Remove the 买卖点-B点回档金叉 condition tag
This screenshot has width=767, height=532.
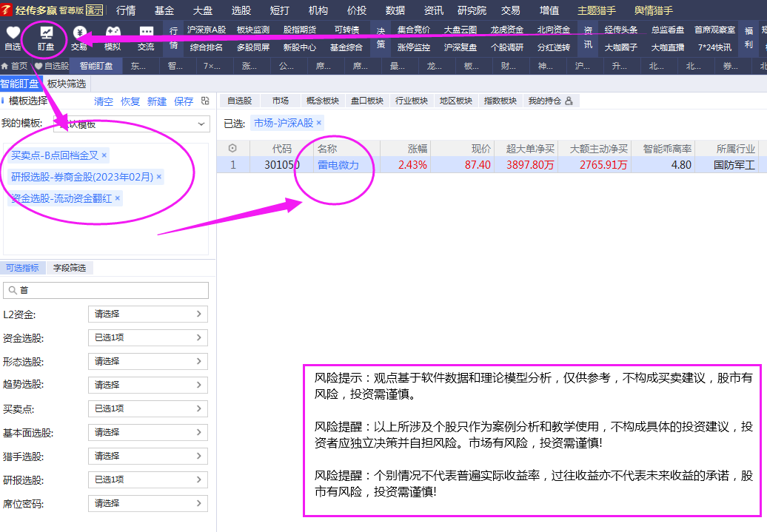[x=104, y=155]
